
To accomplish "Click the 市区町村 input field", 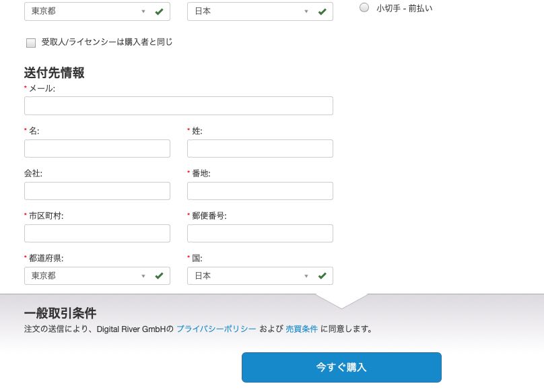I will [x=97, y=233].
